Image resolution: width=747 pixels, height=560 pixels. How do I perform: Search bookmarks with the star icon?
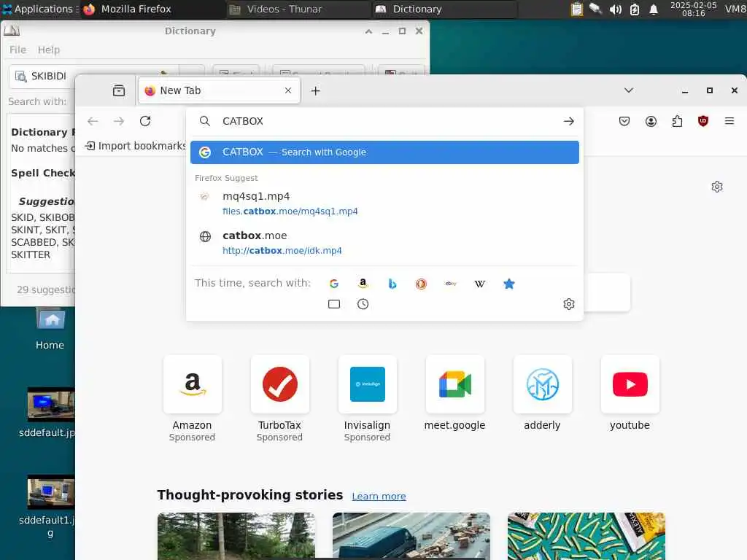(x=508, y=284)
